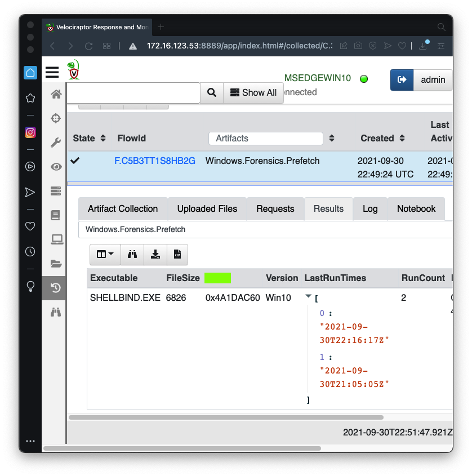Sort flows by Created date
Viewport: 472px width, 476px height.
pyautogui.click(x=402, y=138)
